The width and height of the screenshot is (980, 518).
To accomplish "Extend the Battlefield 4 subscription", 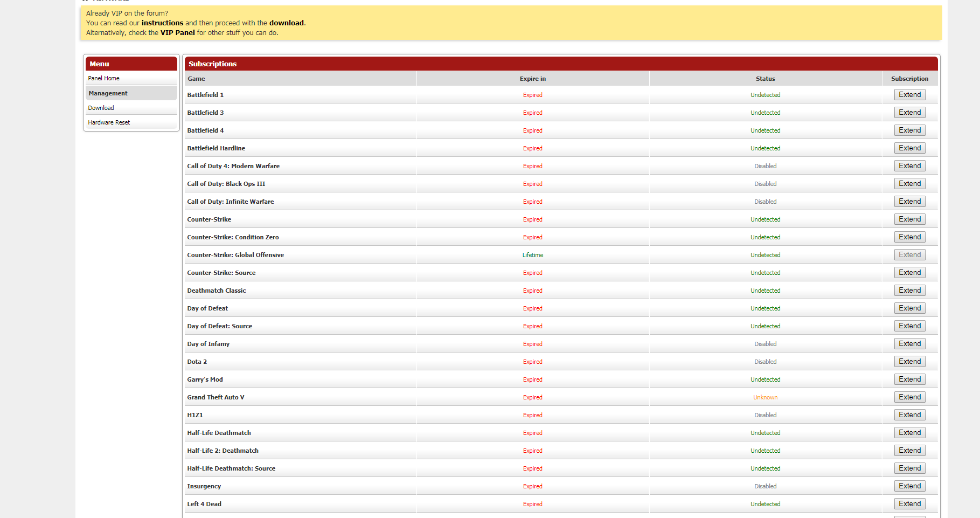I will 910,130.
